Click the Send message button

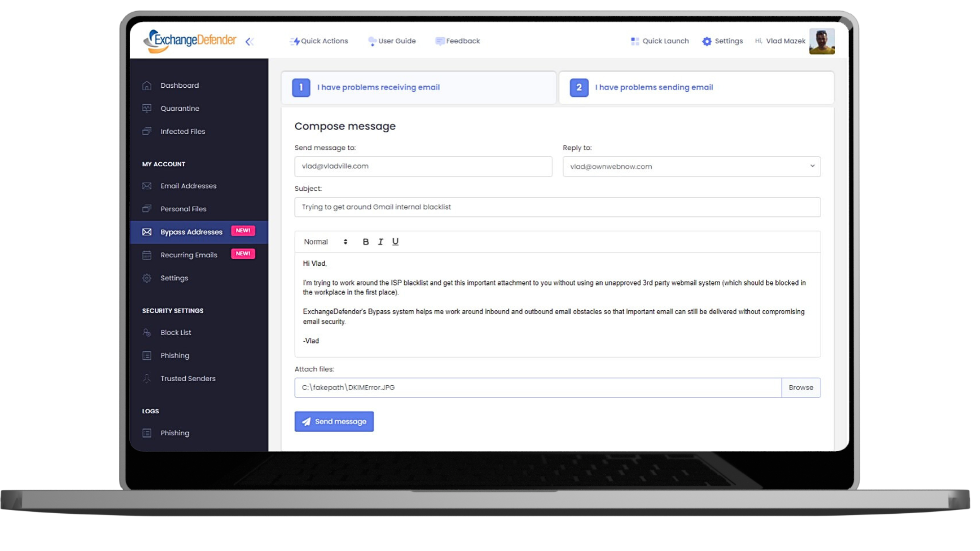[x=334, y=421]
